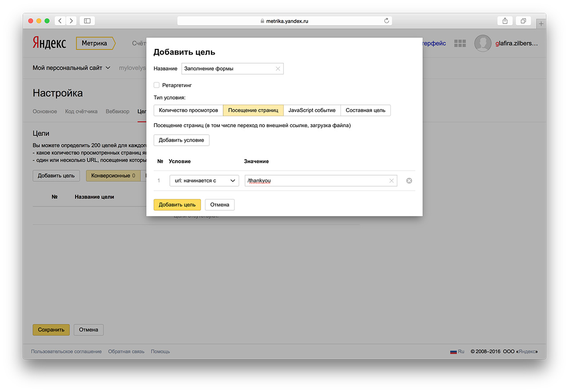Click the Safari reload page icon

pyautogui.click(x=386, y=21)
